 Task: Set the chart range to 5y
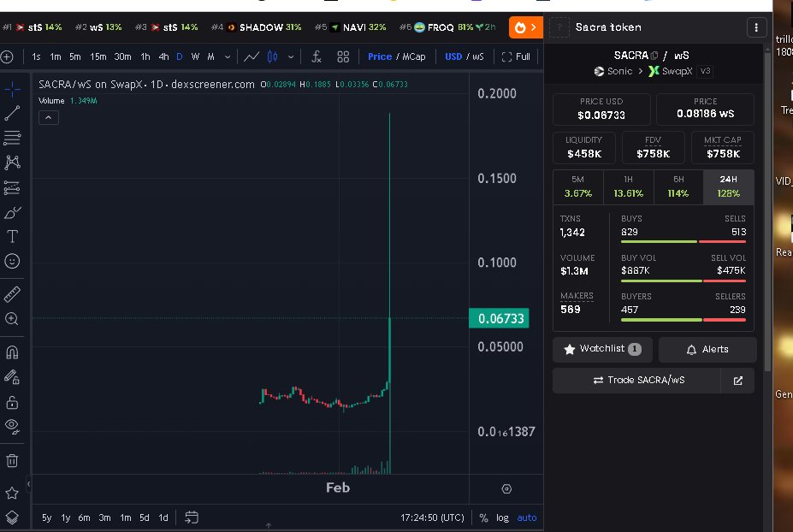coord(46,517)
